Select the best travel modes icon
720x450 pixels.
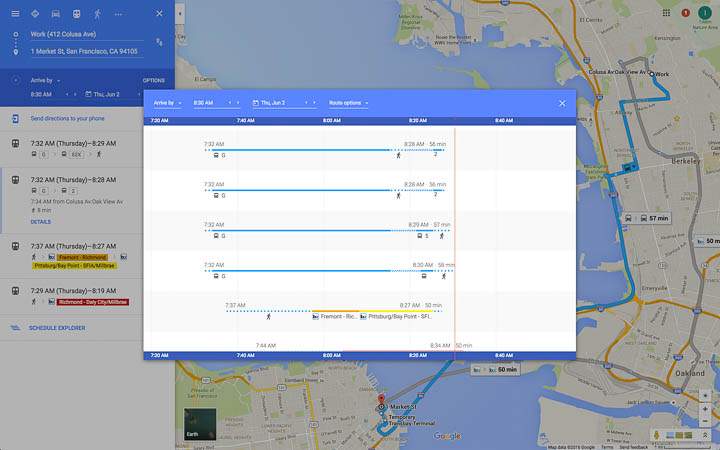[35, 14]
